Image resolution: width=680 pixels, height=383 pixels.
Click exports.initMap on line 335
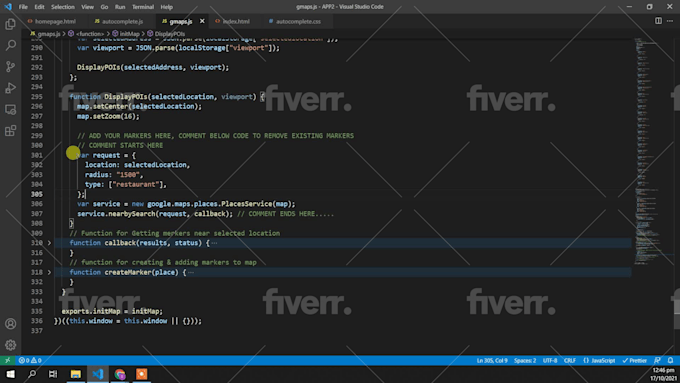click(91, 311)
